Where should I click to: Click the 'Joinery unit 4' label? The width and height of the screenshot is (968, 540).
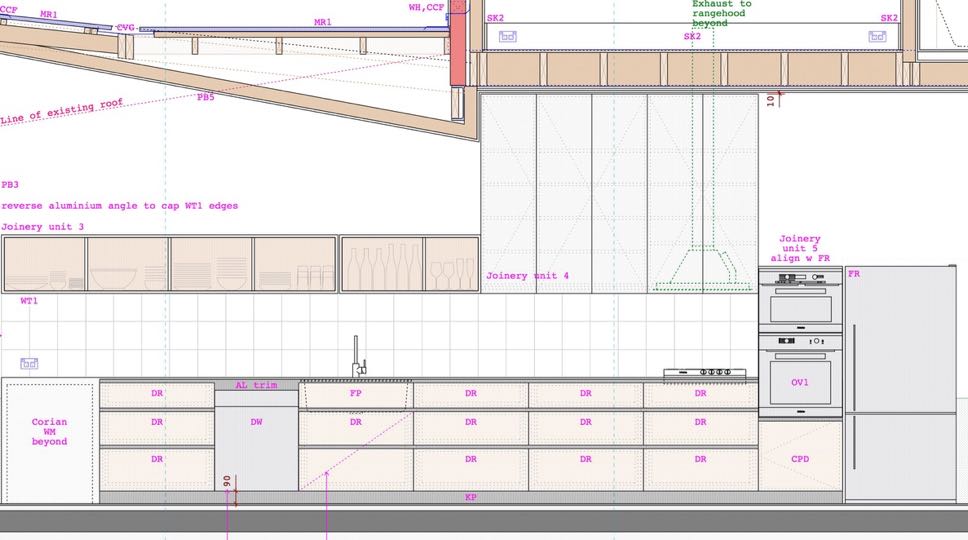tap(527, 275)
